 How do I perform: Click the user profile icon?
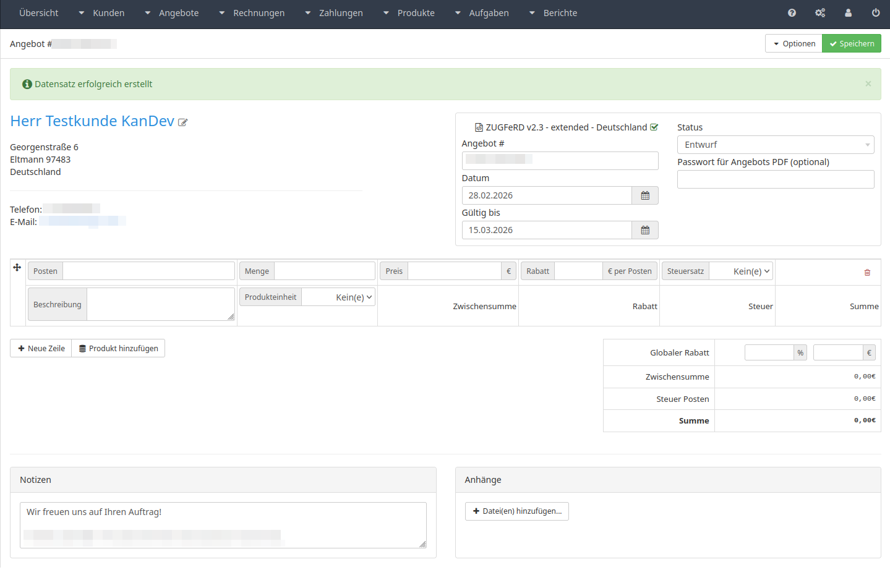pyautogui.click(x=848, y=13)
